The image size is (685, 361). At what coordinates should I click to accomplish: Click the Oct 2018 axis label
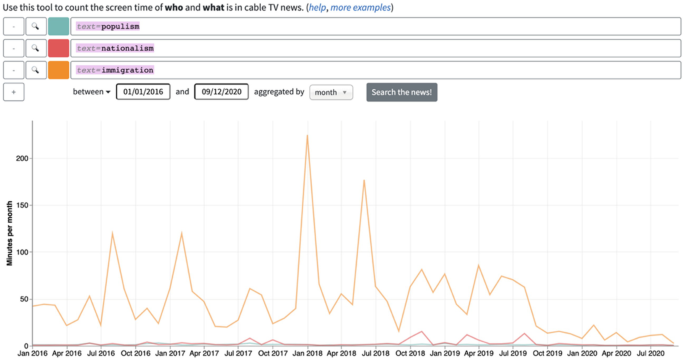[410, 353]
